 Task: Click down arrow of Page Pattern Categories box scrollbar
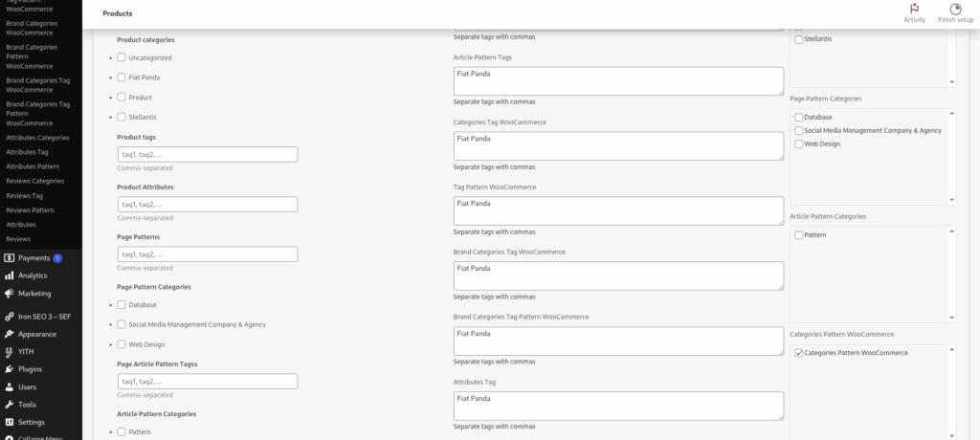[x=952, y=200]
